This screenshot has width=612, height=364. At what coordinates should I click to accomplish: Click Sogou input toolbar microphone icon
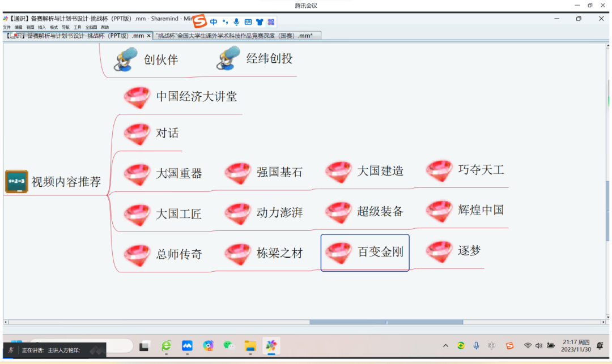tap(236, 22)
